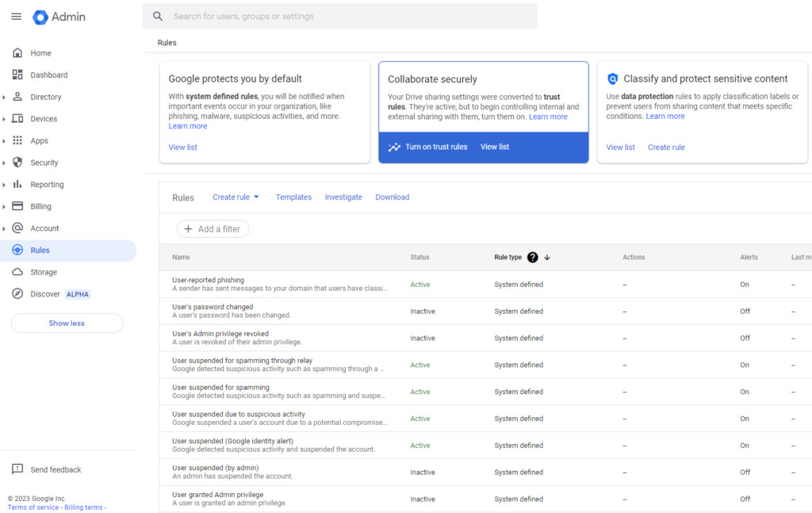Open View list under Google protects you
The height and width of the screenshot is (513, 812).
coord(183,147)
